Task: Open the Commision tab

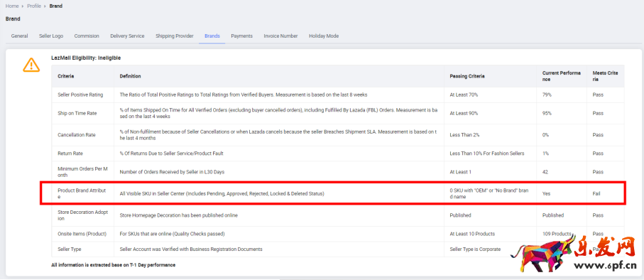Action: (x=87, y=36)
